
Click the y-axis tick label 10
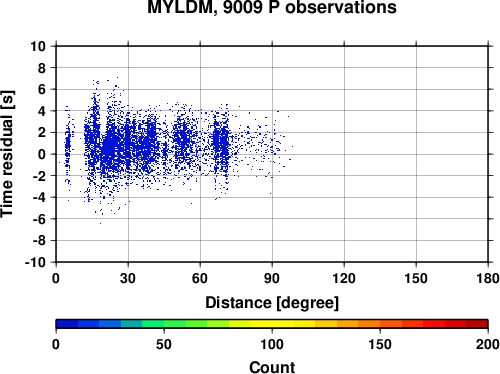pos(38,46)
